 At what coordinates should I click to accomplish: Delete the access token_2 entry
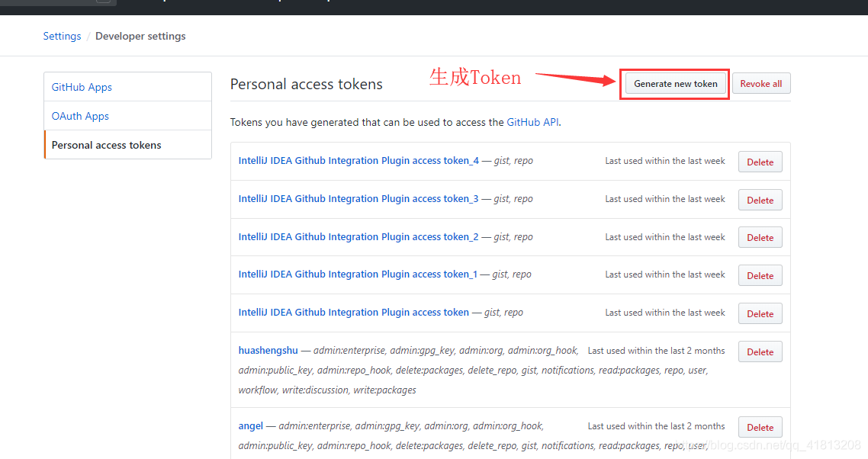(x=760, y=238)
